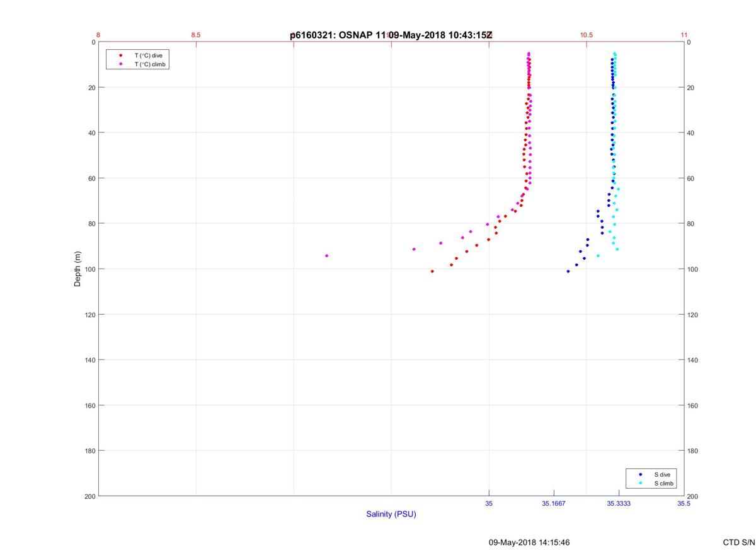The image size is (756, 558).
Task: Click the deepest dark blue S dive point
Action: point(568,271)
